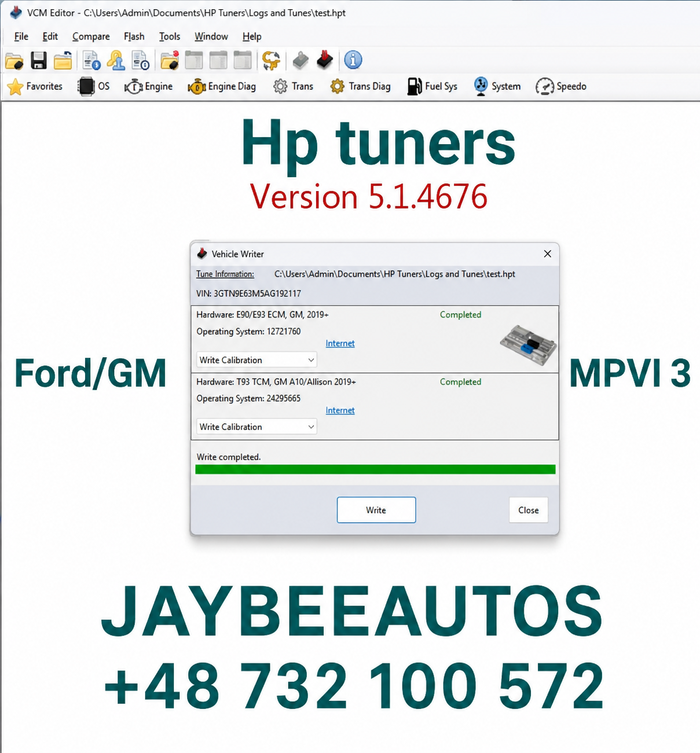Click the document icon with dollar badge

pos(91,60)
